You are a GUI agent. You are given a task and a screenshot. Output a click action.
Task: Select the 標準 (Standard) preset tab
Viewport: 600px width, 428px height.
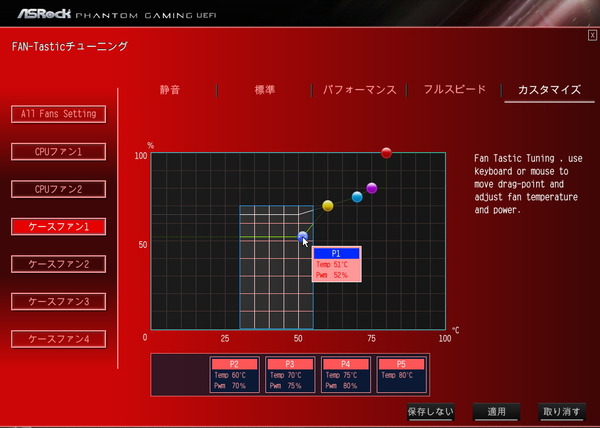(264, 89)
